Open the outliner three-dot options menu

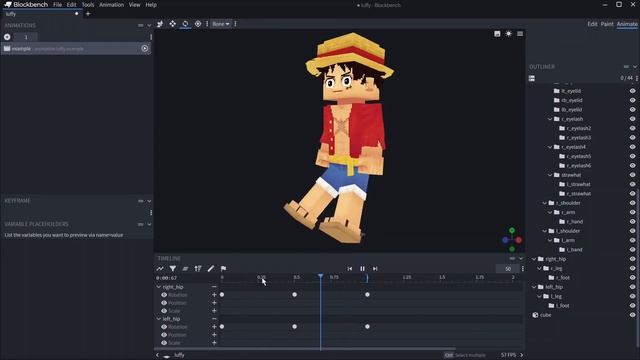[637, 78]
